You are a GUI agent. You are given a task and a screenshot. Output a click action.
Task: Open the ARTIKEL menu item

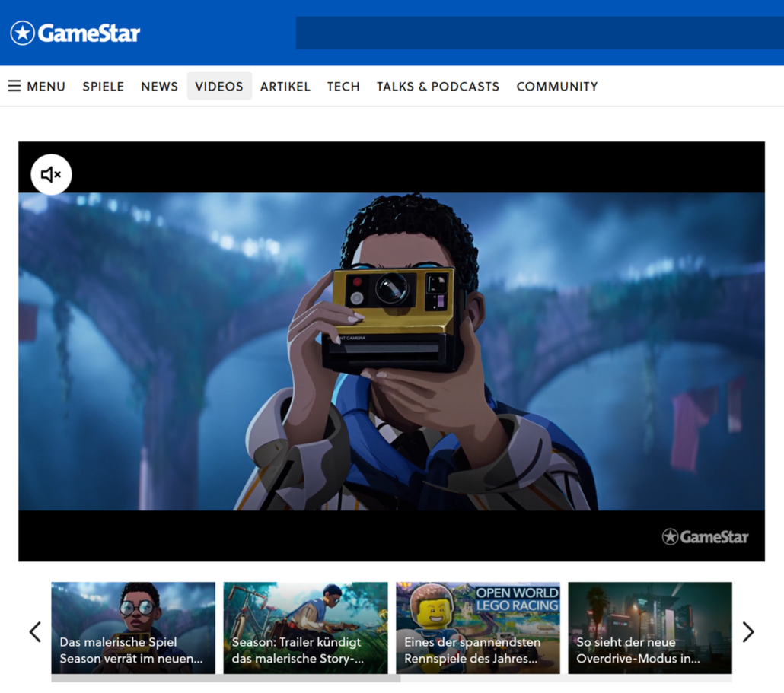285,87
